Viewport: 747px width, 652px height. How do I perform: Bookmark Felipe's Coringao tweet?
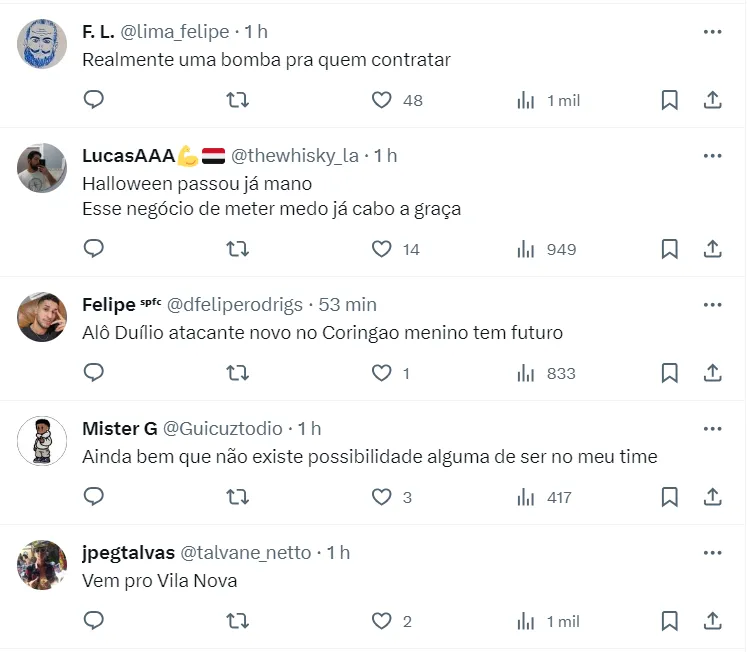[669, 373]
